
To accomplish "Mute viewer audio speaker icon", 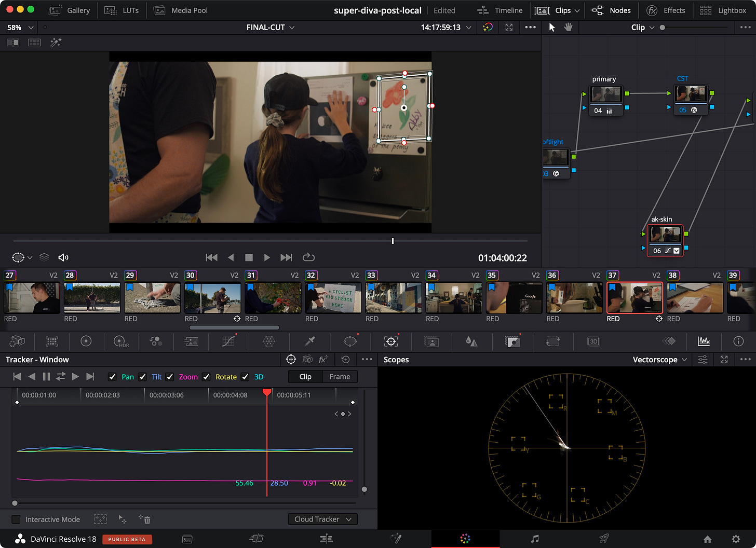I will coord(63,257).
